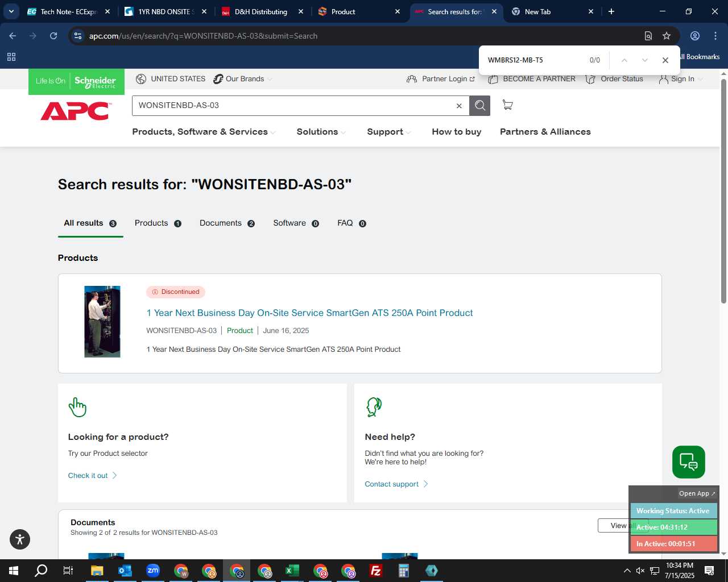The image size is (728, 582).
Task: Click BECOME A PARTNER link
Action: coord(532,79)
